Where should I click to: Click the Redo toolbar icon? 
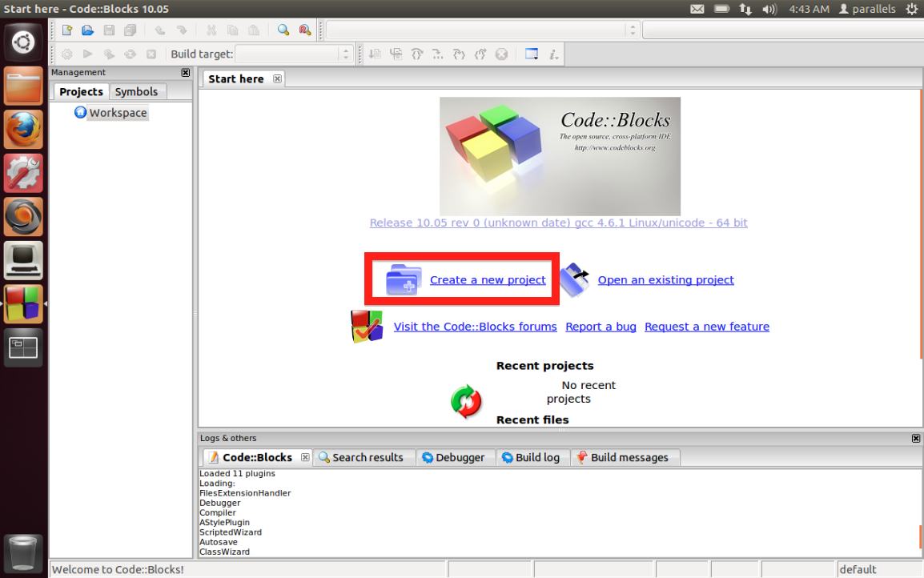tap(182, 30)
